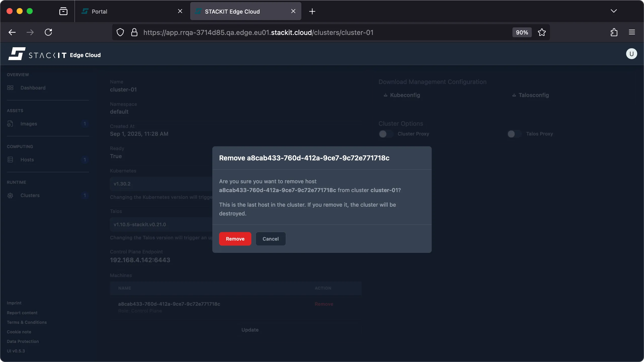Toggle the bookmark star for this page
Image resolution: width=644 pixels, height=362 pixels.
(542, 32)
